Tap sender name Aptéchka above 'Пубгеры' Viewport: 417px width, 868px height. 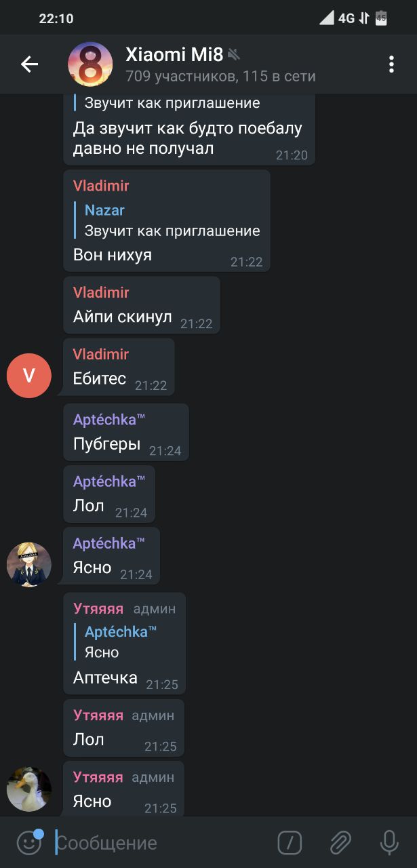[x=109, y=420]
